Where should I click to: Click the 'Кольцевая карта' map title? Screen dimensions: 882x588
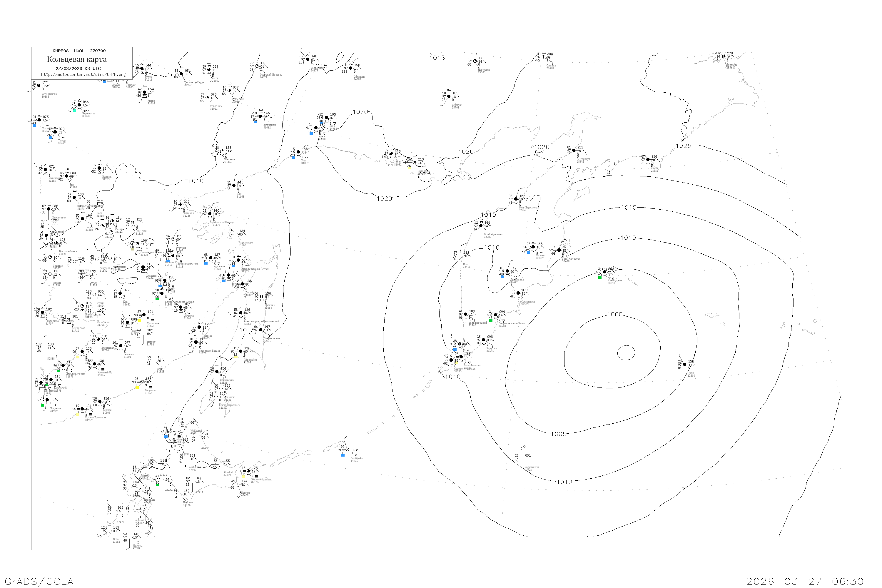tap(77, 59)
